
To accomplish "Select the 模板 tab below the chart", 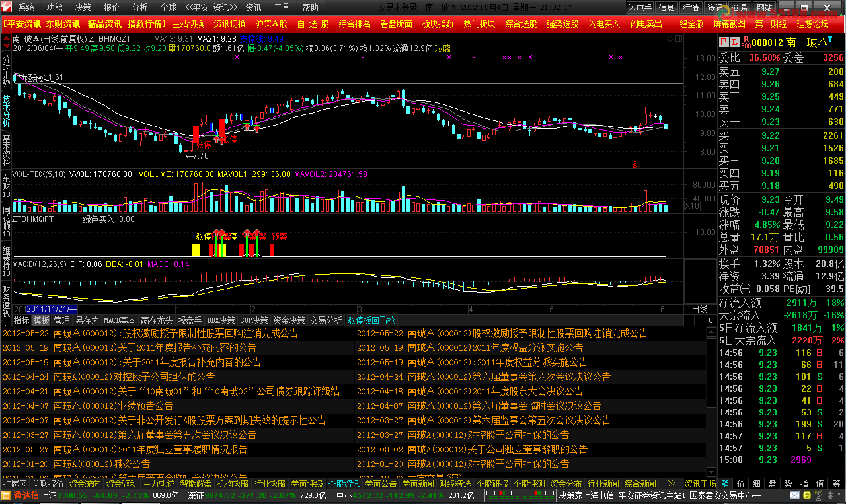I will 42,320.
